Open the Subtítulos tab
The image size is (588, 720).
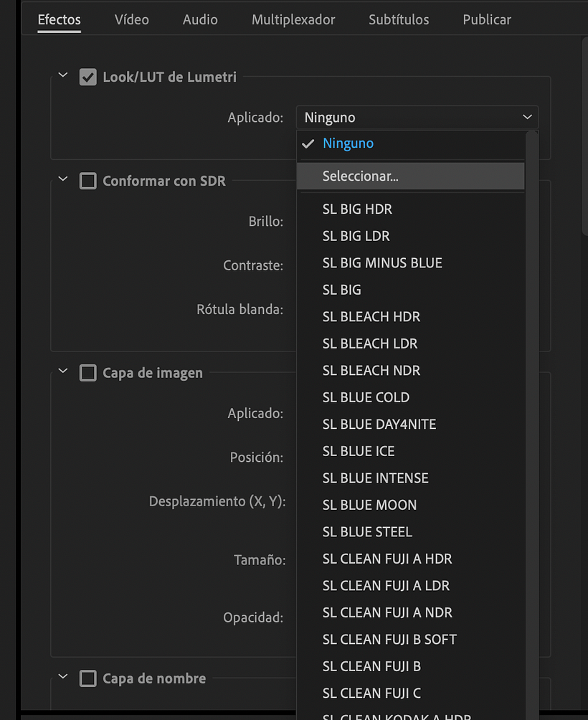(x=399, y=20)
